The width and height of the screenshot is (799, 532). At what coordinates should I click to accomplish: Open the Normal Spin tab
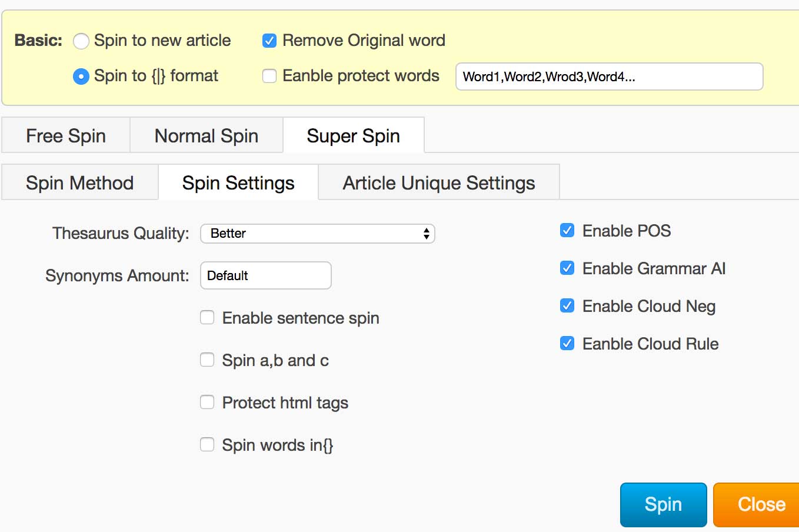click(207, 136)
